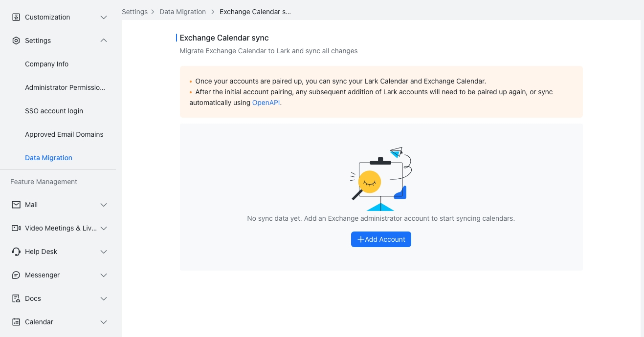Select Approved Email Domains item
This screenshot has height=337, width=644.
pyautogui.click(x=64, y=134)
